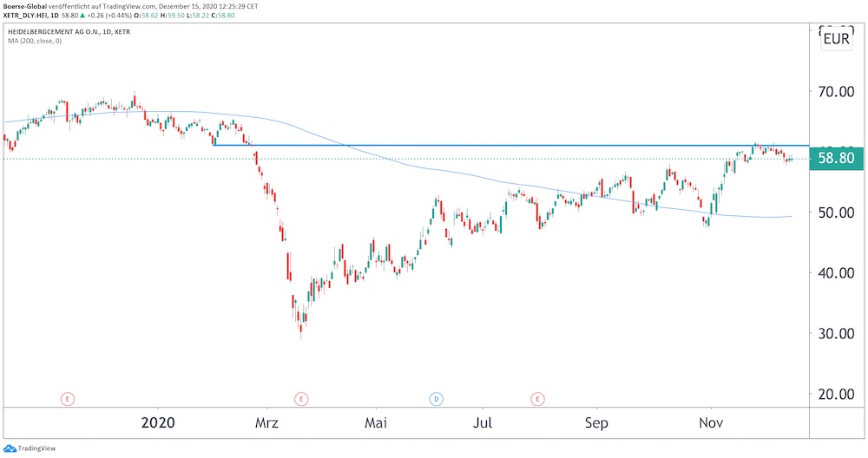Click the close value C:58.80 in header
Image resolution: width=868 pixels, height=458 pixels.
click(x=223, y=16)
